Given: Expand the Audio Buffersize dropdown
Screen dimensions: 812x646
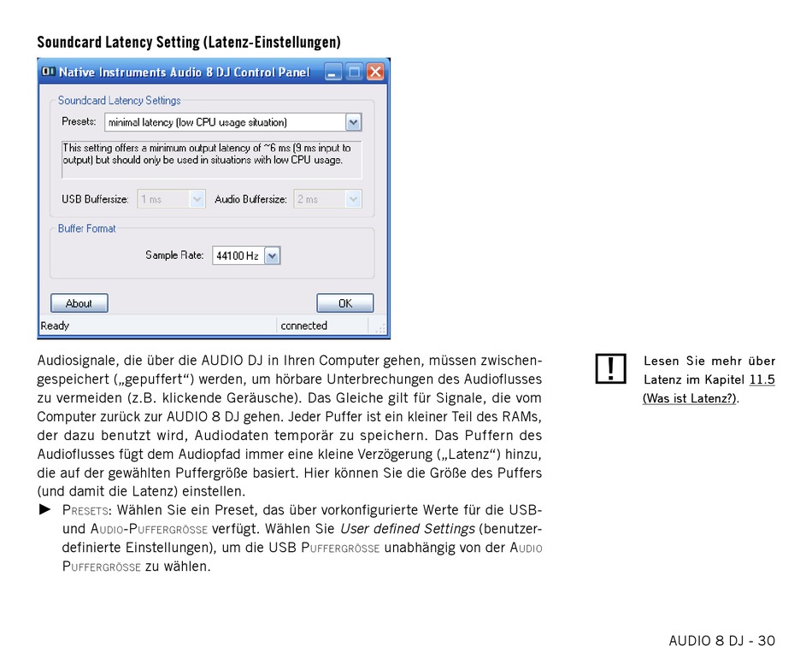Looking at the screenshot, I should click(x=327, y=199).
